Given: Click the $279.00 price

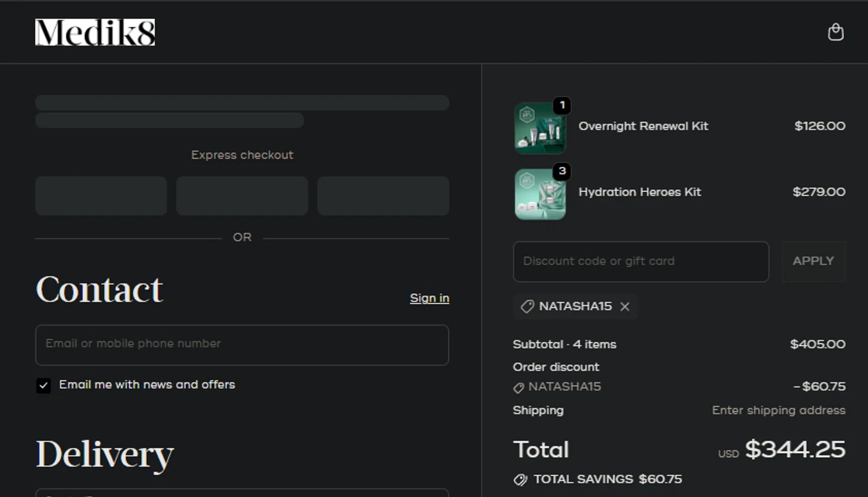Looking at the screenshot, I should tap(819, 192).
